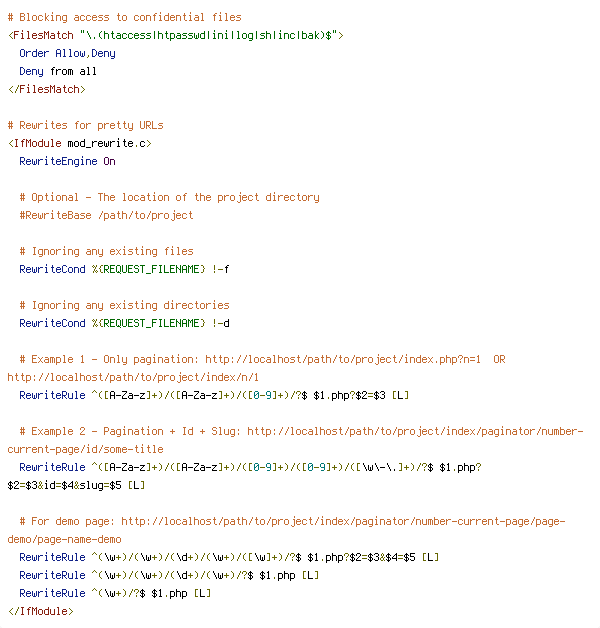This screenshot has height=628, width=600.
Task: Click the RewriteCond line ending with !-f
Action: pos(125,270)
